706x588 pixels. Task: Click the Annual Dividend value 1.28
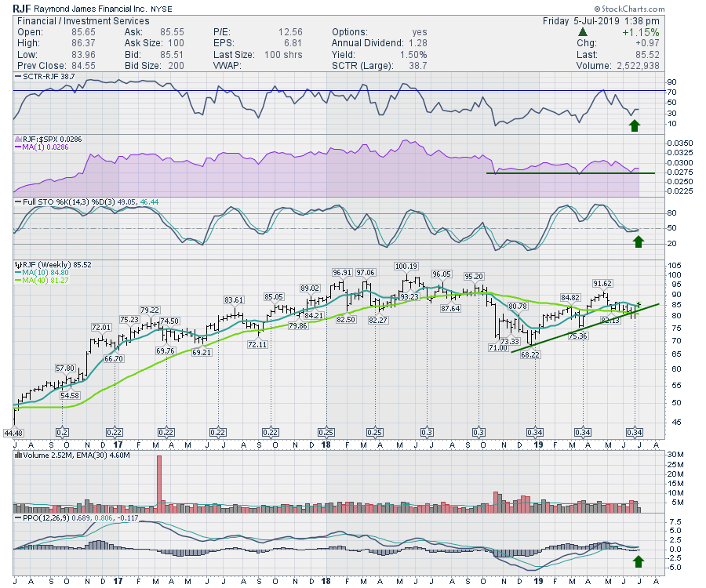tap(418, 43)
